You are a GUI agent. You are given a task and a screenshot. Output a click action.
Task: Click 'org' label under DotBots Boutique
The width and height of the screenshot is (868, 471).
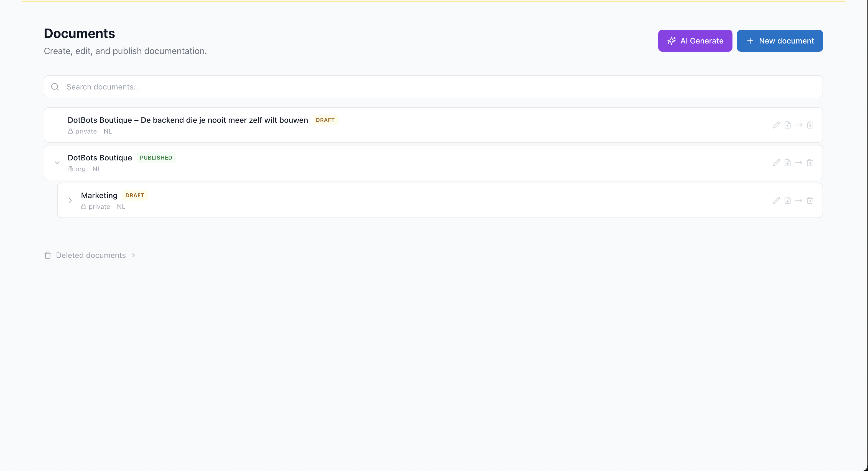(81, 169)
